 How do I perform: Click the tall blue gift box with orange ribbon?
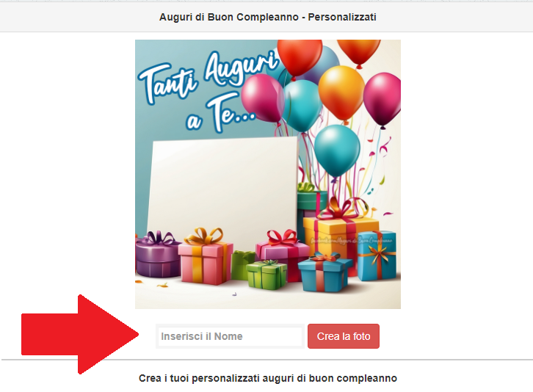(377, 255)
